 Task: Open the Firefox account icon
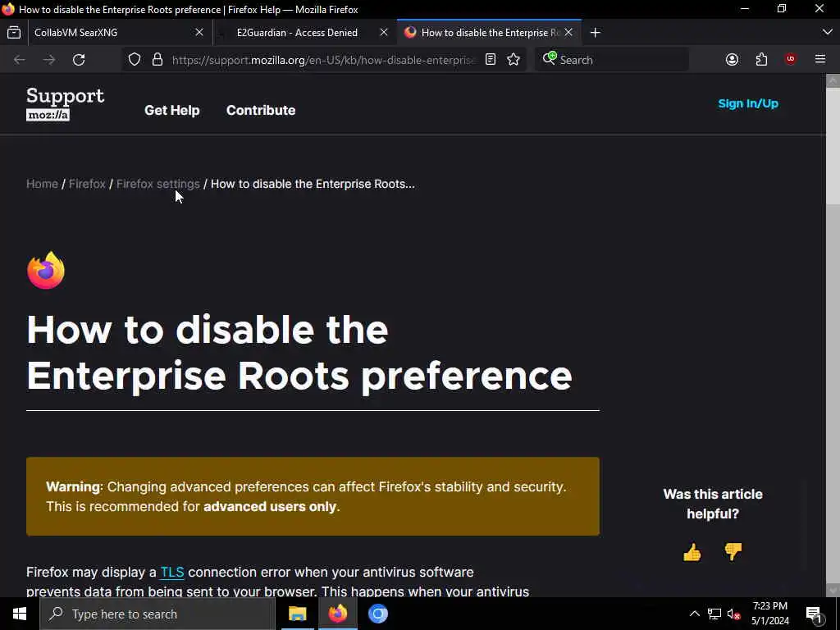pos(732,59)
